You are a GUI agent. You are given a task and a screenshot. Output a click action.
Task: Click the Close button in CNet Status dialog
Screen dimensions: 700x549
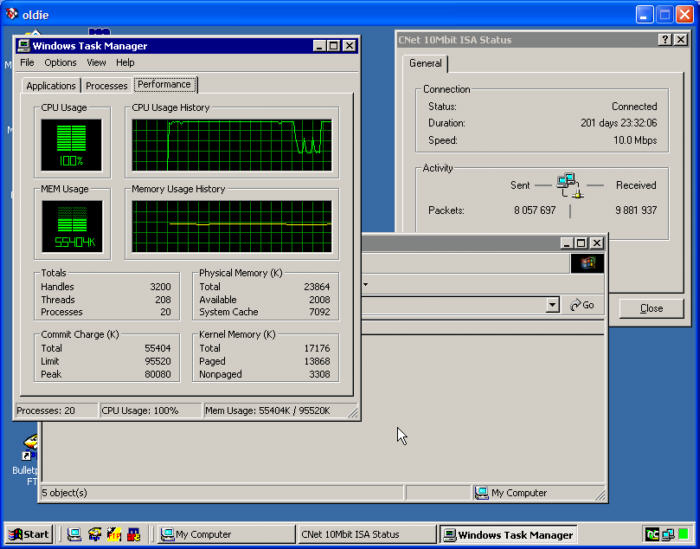click(651, 308)
